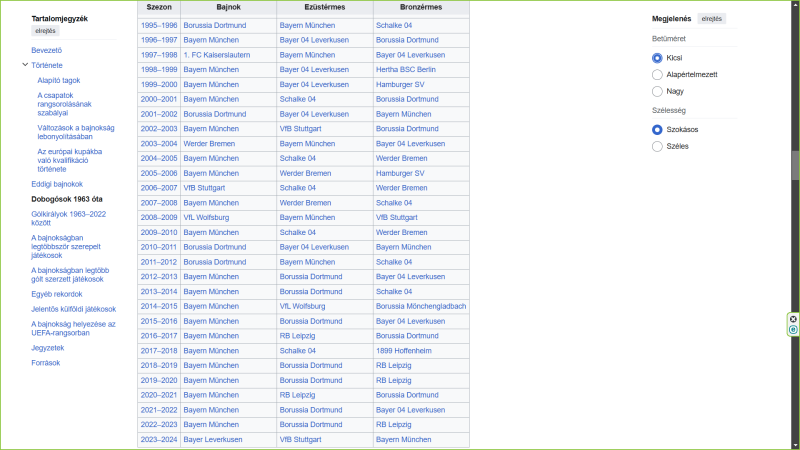800x450 pixels.
Task: Open Jelentős külföldi játékosok section
Action: pos(73,309)
